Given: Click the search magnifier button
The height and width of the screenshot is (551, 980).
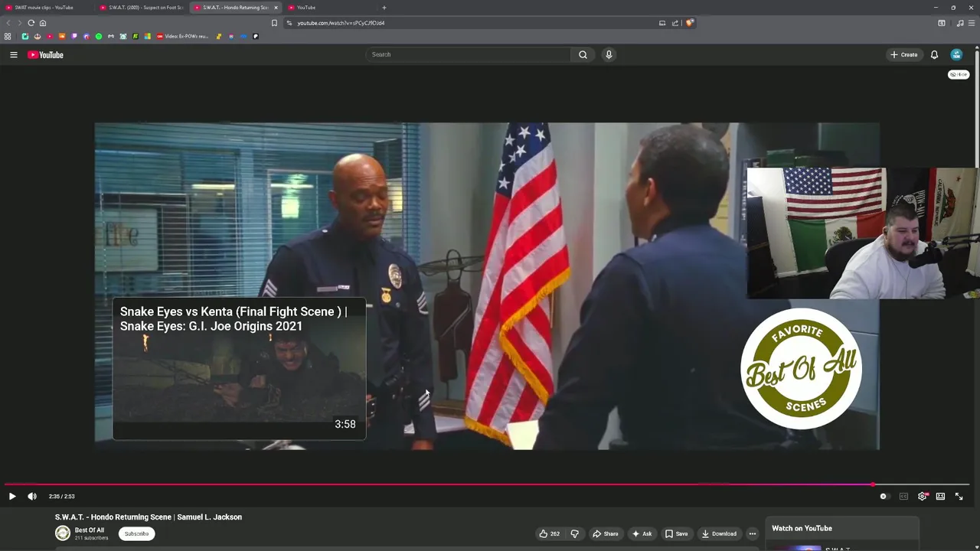Looking at the screenshot, I should coord(583,54).
